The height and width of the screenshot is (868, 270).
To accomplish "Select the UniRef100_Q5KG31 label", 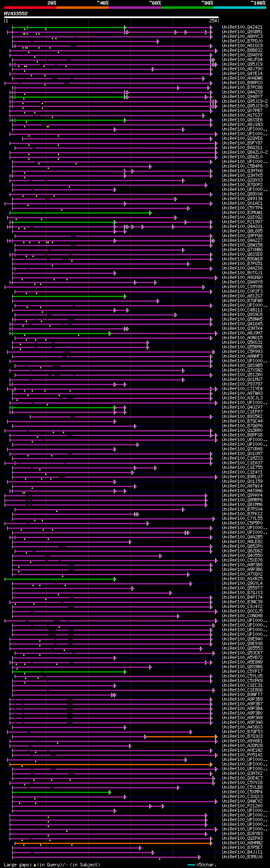I will pos(242,342).
